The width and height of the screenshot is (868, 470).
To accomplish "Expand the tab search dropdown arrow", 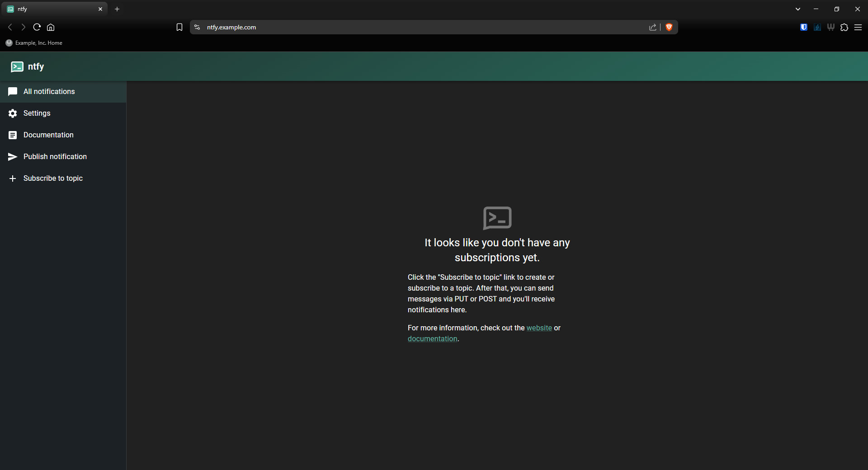I will coord(798,9).
